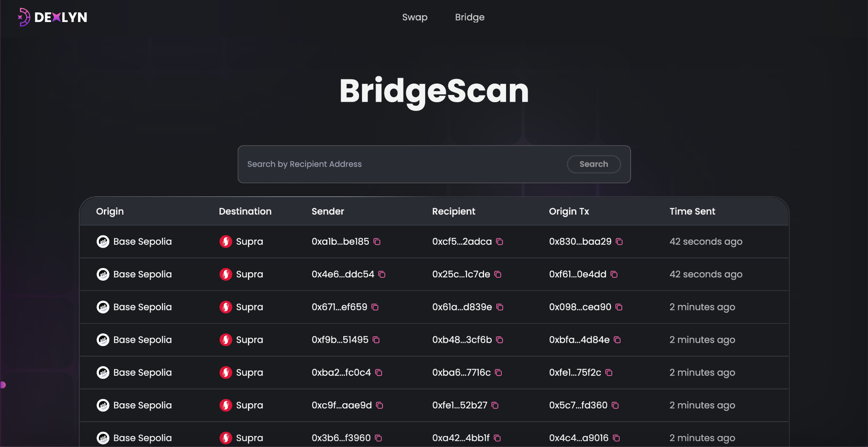Copy recipient address 0x61a...d839e
Screen dimensions: 868x447
500,307
